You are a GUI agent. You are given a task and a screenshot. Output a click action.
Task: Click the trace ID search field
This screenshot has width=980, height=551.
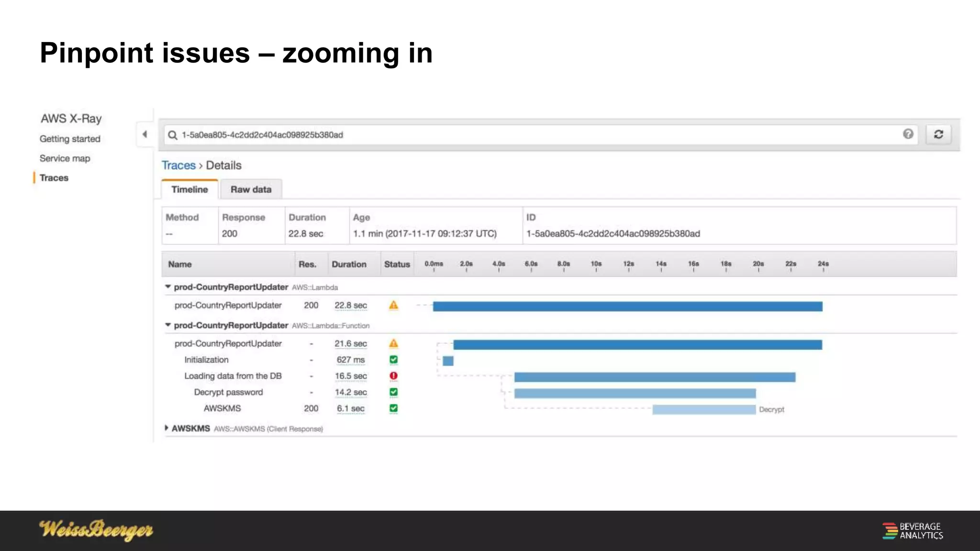pyautogui.click(x=541, y=135)
